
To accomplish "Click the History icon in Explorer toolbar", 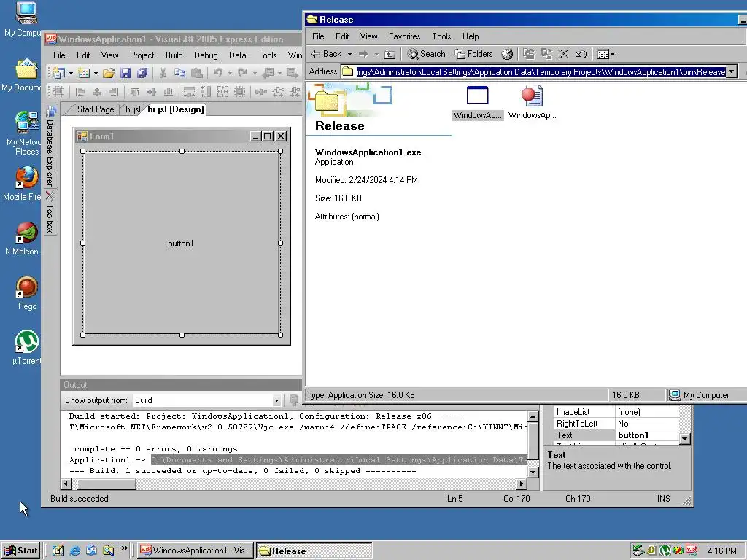I will [507, 54].
